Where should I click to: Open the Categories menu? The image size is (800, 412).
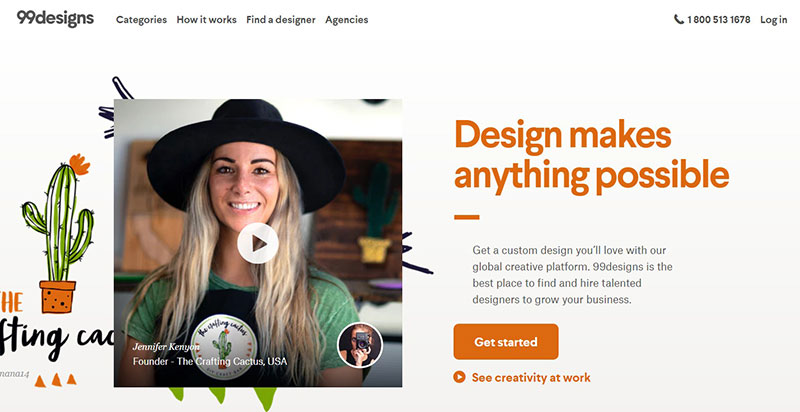pyautogui.click(x=141, y=20)
